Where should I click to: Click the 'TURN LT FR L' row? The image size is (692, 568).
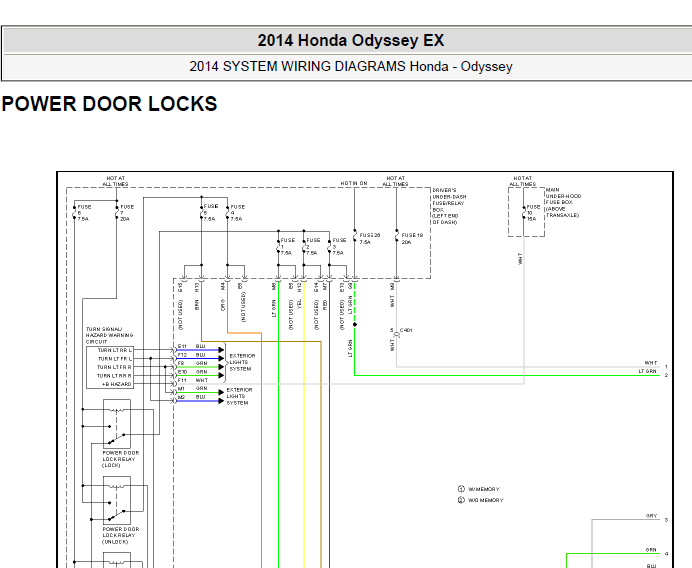(x=115, y=359)
